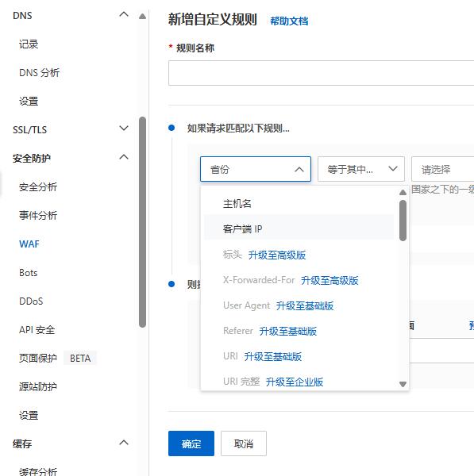Click the disabled X-Forwarded-For option
474x476 pixels.
point(259,280)
